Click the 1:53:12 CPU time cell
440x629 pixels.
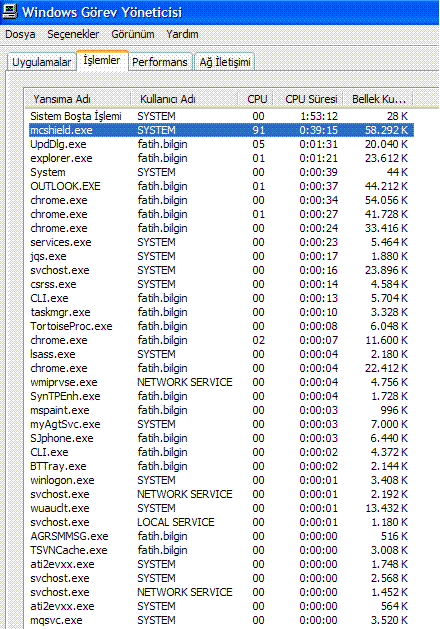318,116
